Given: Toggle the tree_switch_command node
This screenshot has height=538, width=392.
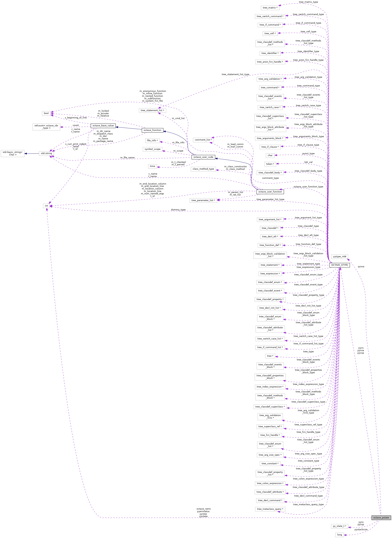Looking at the screenshot, I should click(x=270, y=16).
